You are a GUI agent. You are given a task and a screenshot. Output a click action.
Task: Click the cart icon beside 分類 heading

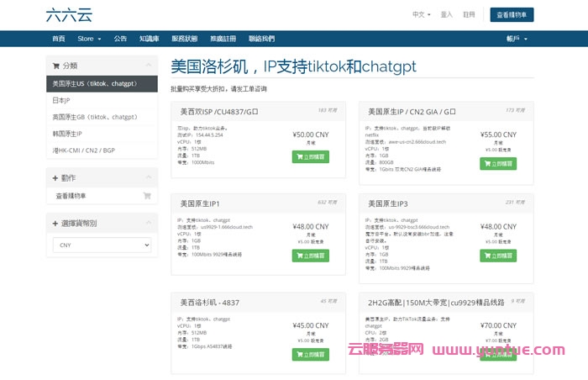[55, 65]
